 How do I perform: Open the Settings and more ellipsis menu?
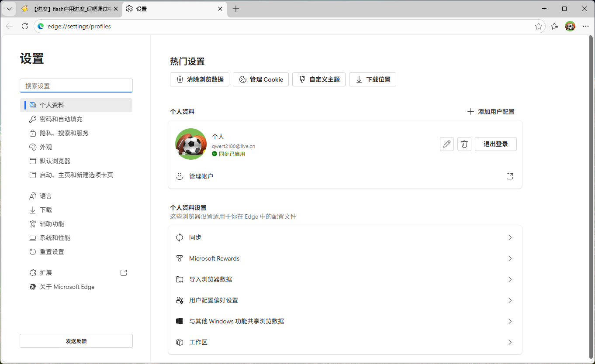586,26
